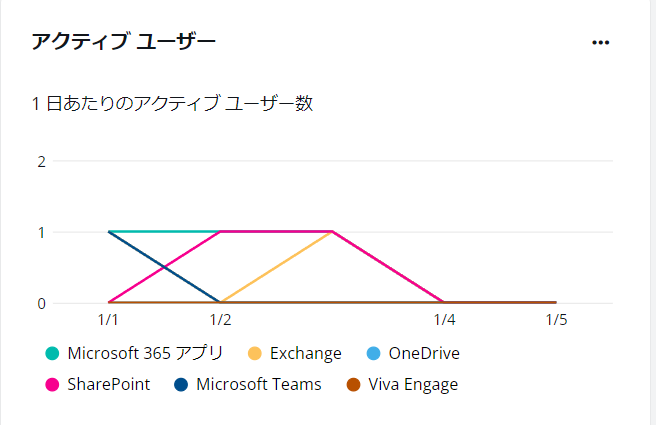Click the pink SharePoint legend dot
This screenshot has height=425, width=656.
point(52,384)
